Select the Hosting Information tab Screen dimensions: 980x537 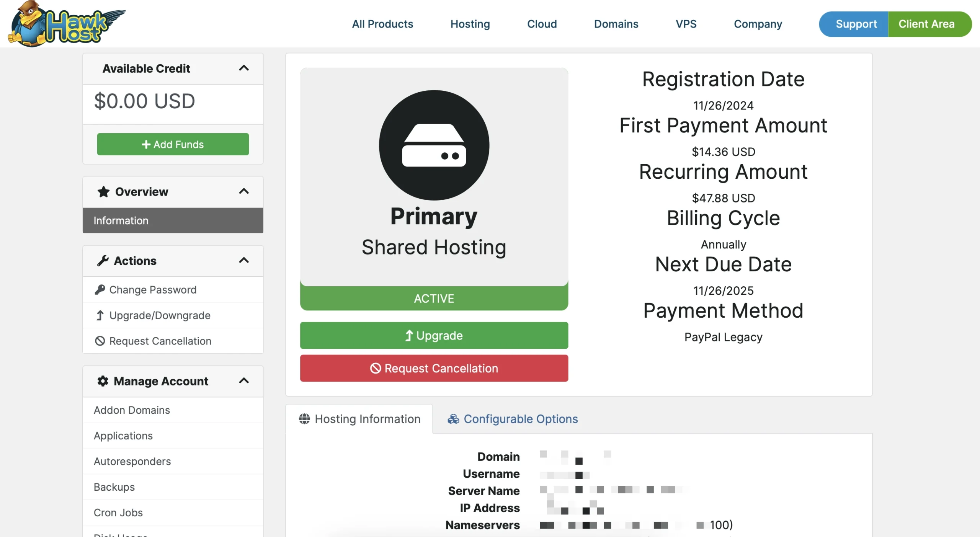point(359,419)
